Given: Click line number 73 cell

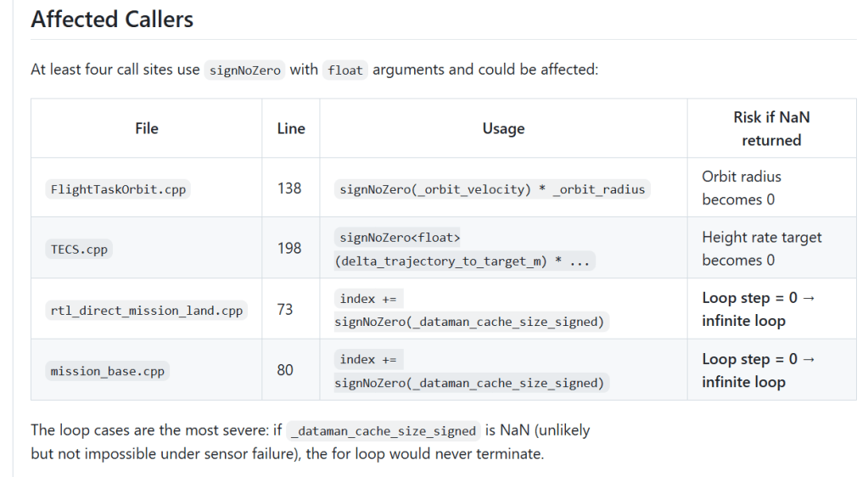Looking at the screenshot, I should tap(285, 309).
